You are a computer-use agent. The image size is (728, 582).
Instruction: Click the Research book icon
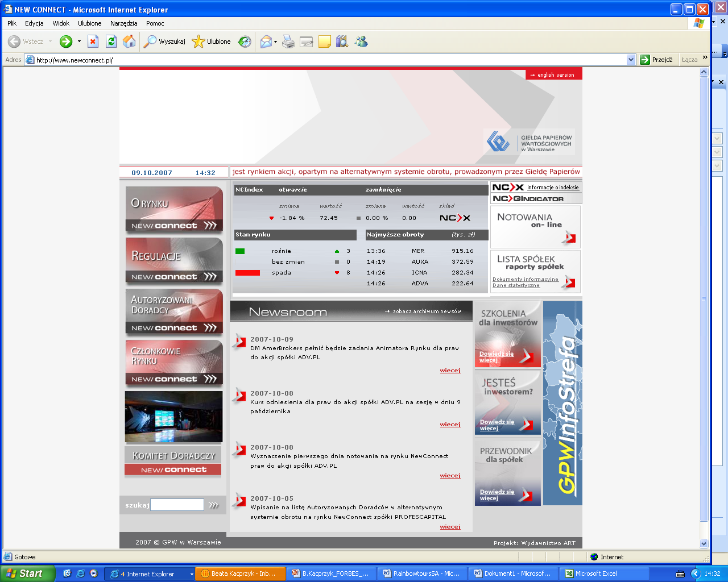[x=342, y=41]
